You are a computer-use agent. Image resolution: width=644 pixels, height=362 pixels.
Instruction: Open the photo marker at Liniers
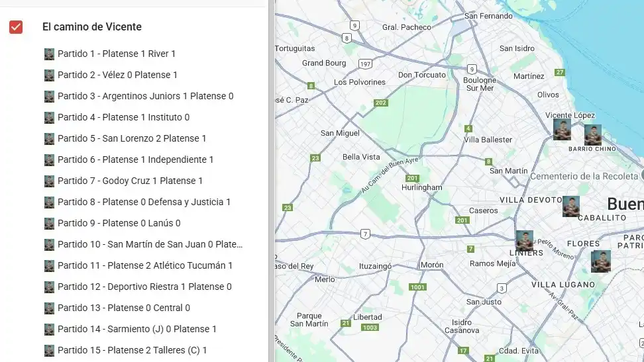524,240
